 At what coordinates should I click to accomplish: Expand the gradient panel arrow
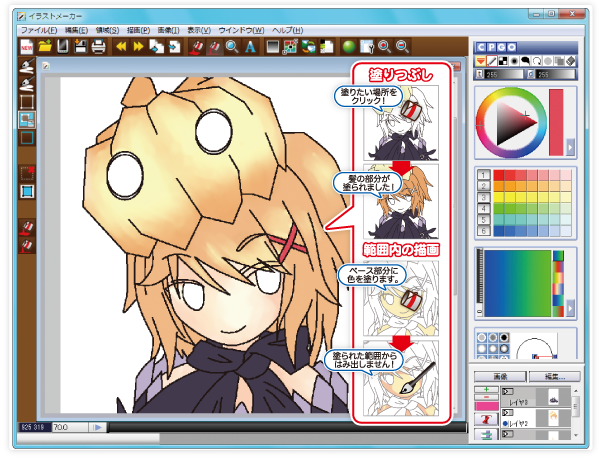point(570,310)
